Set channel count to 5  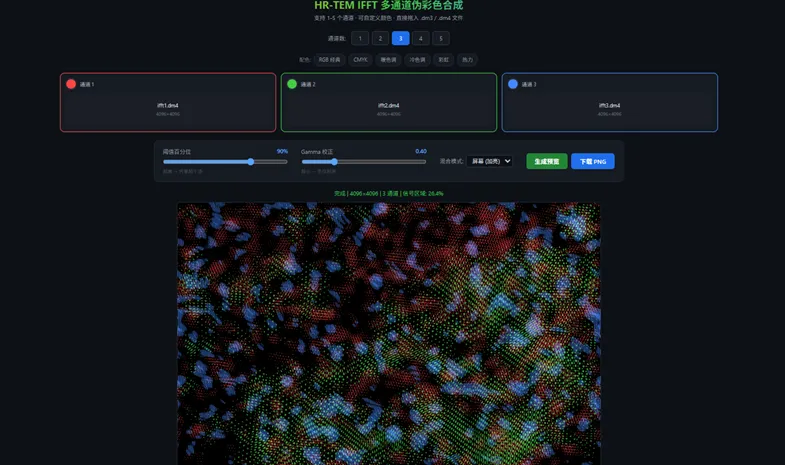click(441, 39)
